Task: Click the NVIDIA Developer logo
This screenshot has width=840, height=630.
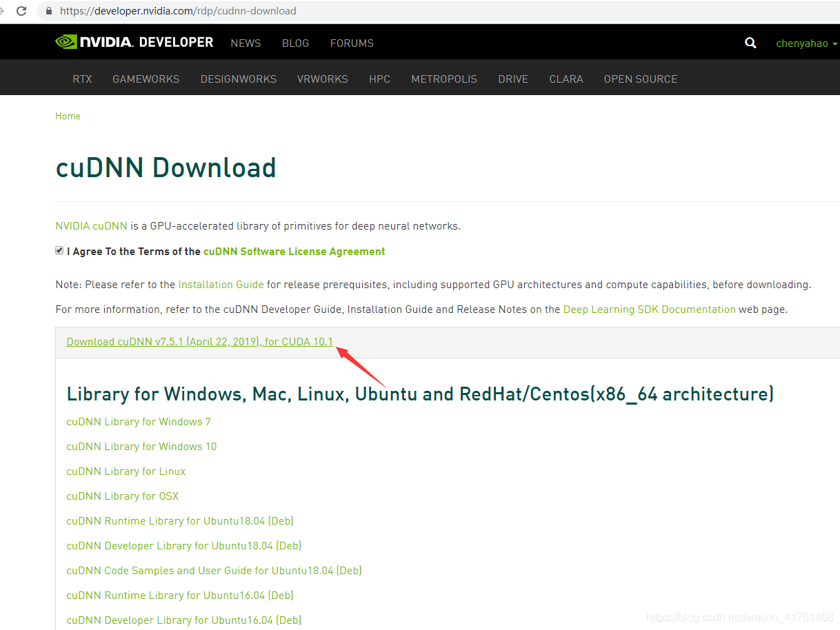Action: (x=134, y=42)
